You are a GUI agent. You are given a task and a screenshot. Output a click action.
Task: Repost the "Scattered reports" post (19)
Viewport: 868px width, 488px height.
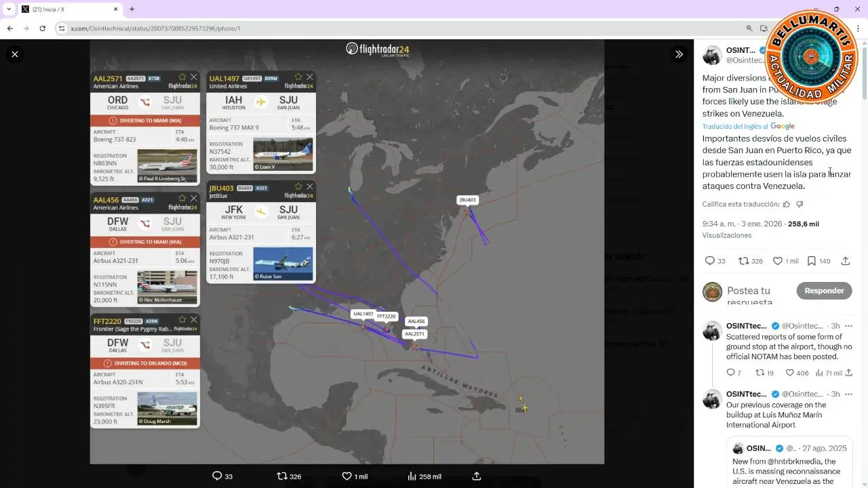tap(765, 373)
